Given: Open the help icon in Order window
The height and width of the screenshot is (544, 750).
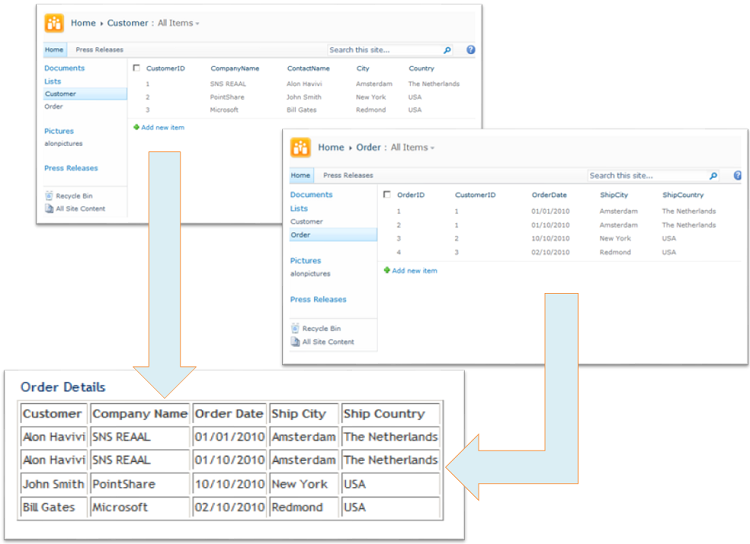Looking at the screenshot, I should 738,176.
